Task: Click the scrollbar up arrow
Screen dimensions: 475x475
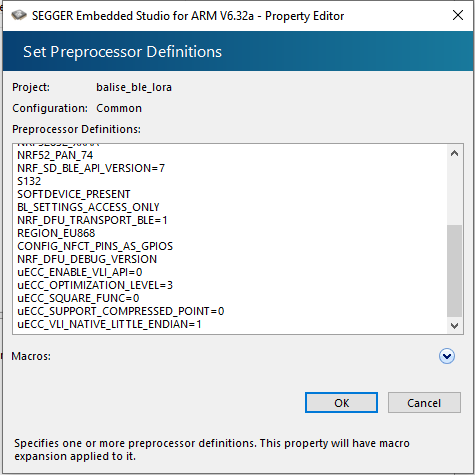Action: point(454,153)
